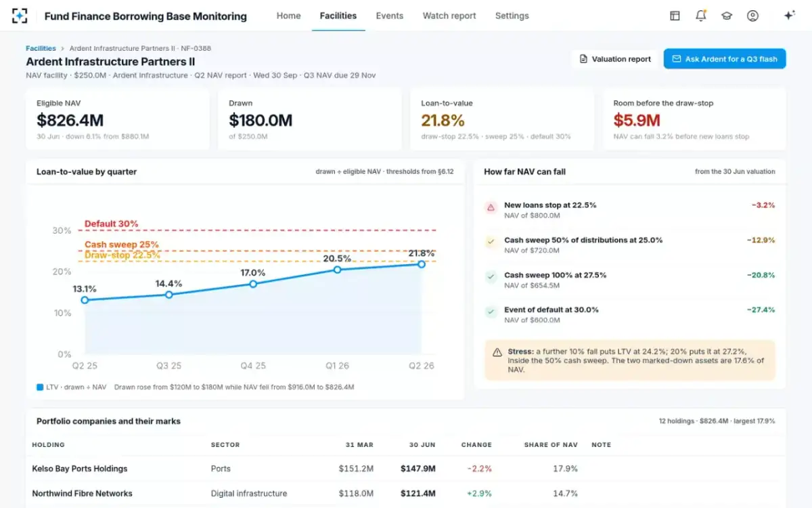
Task: Open the Valuation report button
Action: [x=615, y=59]
